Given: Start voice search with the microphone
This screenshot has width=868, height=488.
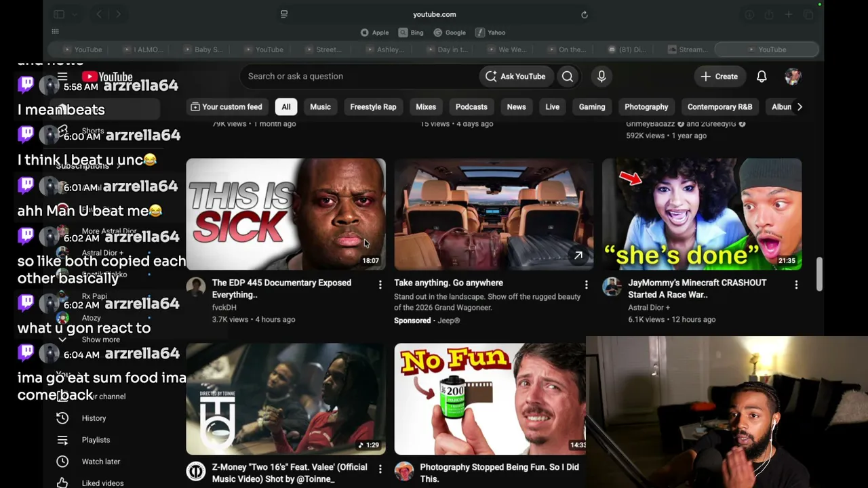Looking at the screenshot, I should (601, 77).
